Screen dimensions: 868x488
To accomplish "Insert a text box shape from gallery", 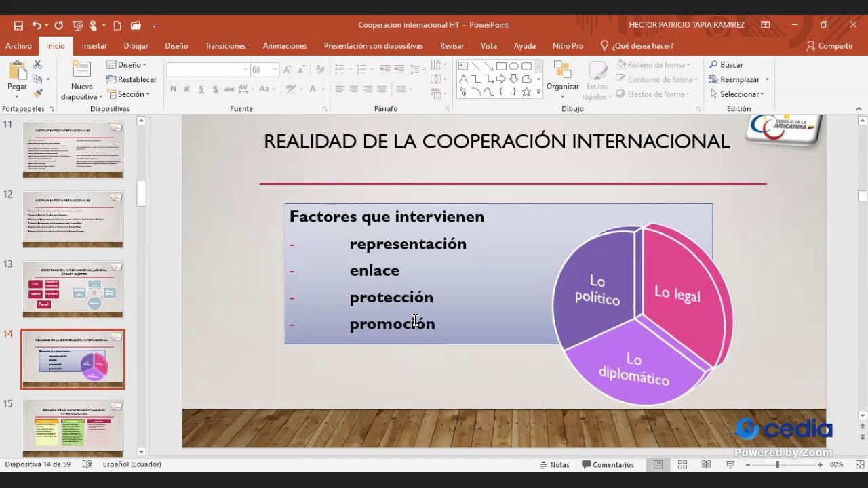I will pyautogui.click(x=463, y=66).
